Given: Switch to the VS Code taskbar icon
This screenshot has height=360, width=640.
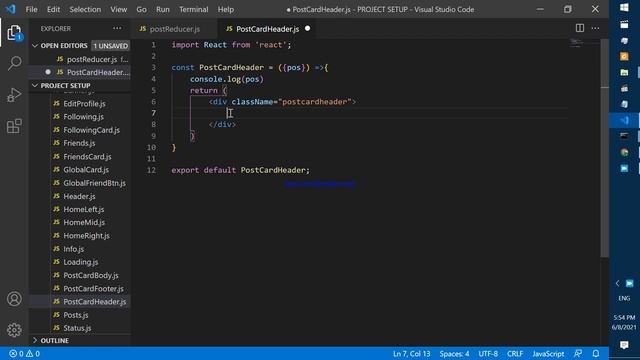Looking at the screenshot, I should 624,120.
